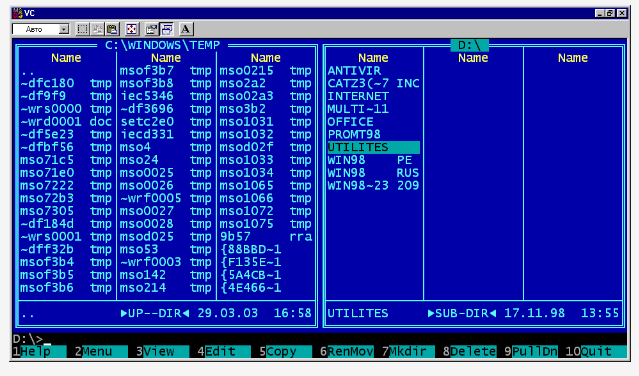Click the VC window title icon
The height and width of the screenshot is (376, 639).
click(x=18, y=13)
